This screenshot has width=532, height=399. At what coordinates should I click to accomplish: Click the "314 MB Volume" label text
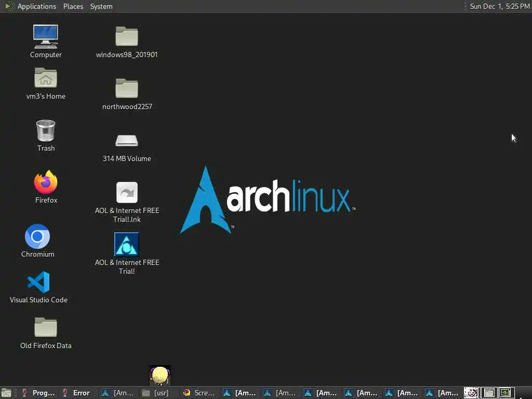point(127,158)
